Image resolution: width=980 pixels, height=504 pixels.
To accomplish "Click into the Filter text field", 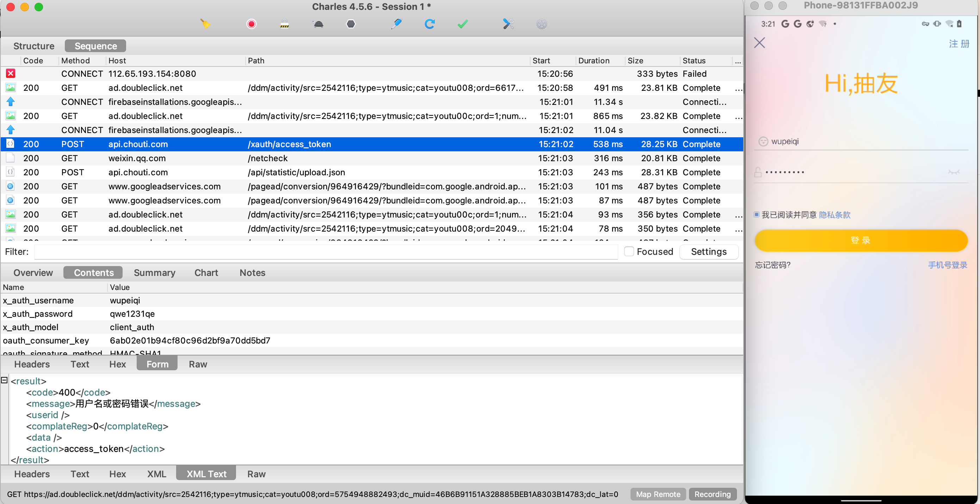I will pyautogui.click(x=325, y=252).
